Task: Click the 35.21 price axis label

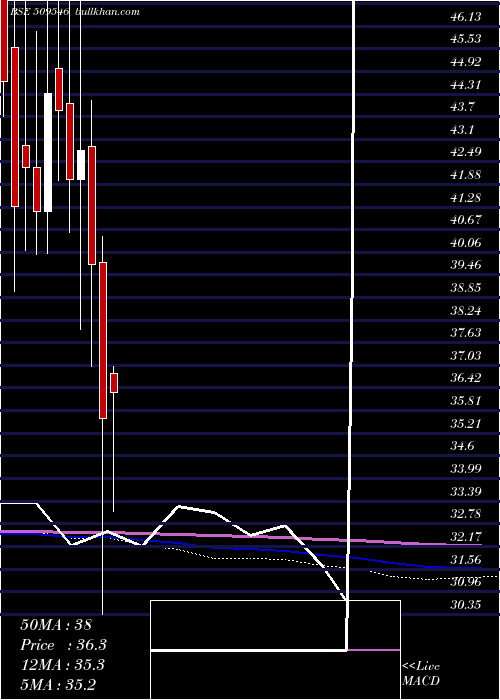Action: tap(466, 423)
